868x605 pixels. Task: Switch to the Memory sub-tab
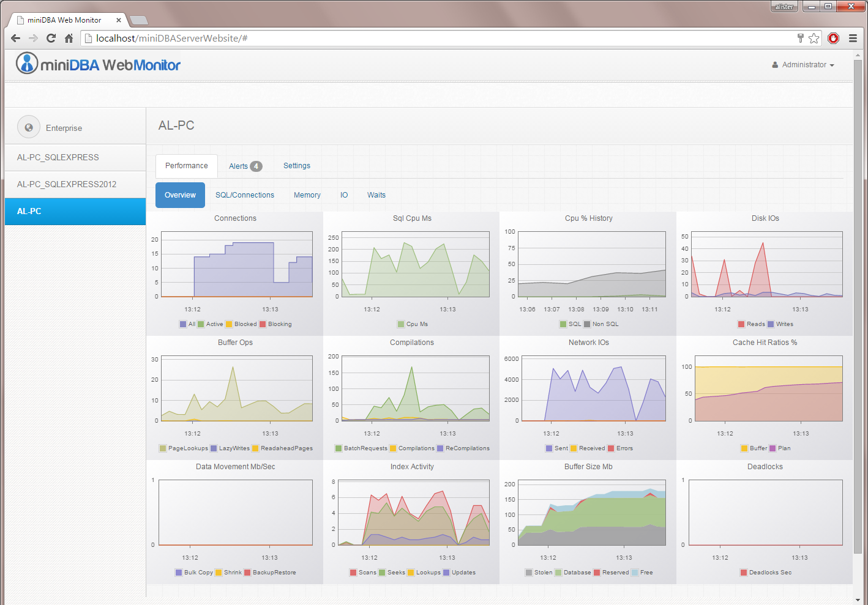click(x=307, y=195)
